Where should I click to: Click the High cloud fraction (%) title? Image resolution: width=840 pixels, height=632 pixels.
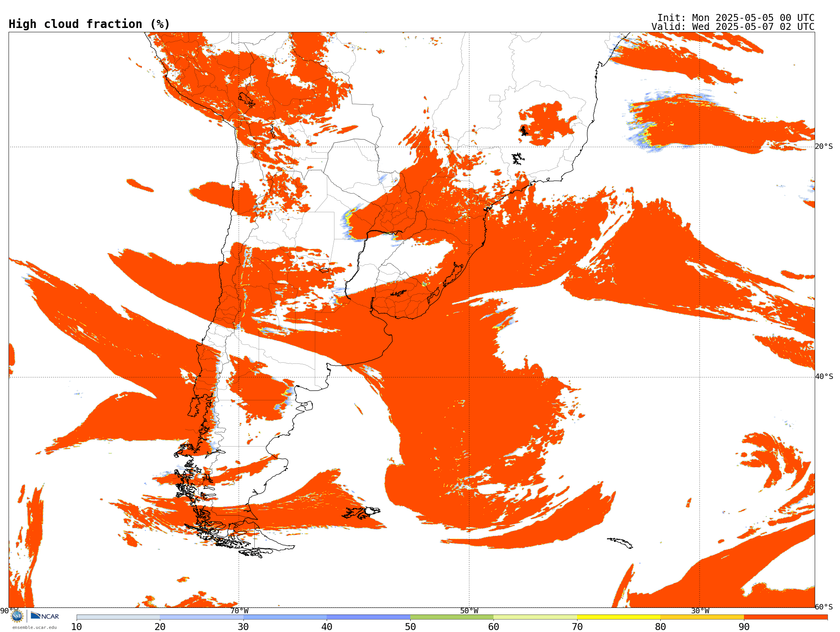(89, 24)
